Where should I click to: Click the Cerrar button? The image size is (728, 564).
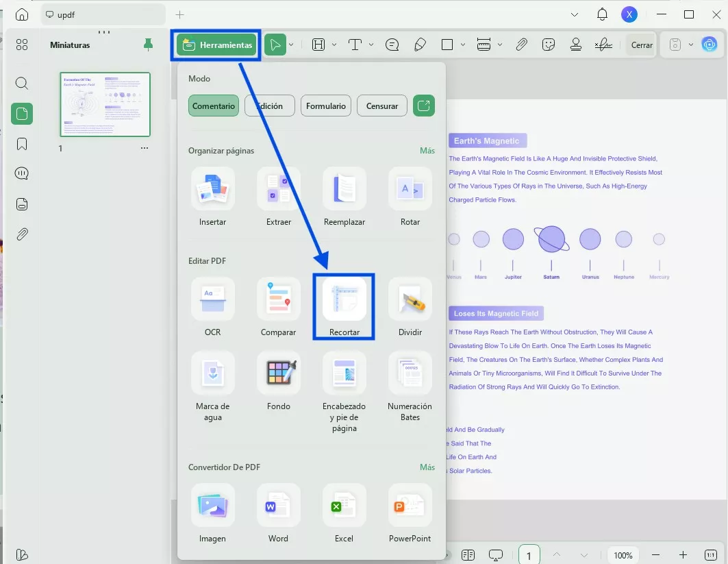pyautogui.click(x=642, y=45)
